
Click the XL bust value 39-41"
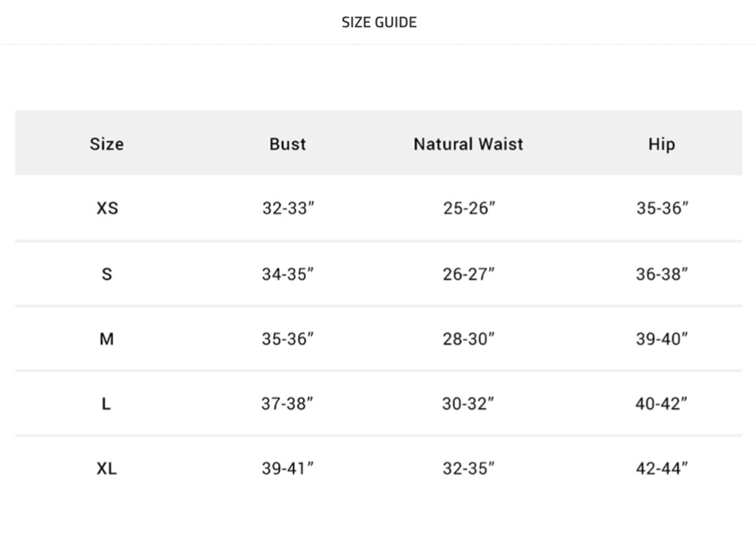click(288, 468)
